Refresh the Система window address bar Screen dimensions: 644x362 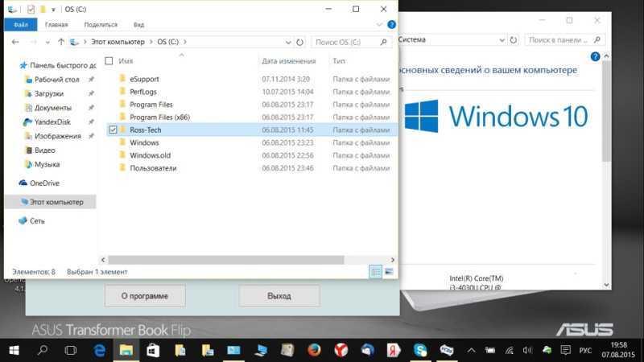coord(514,39)
